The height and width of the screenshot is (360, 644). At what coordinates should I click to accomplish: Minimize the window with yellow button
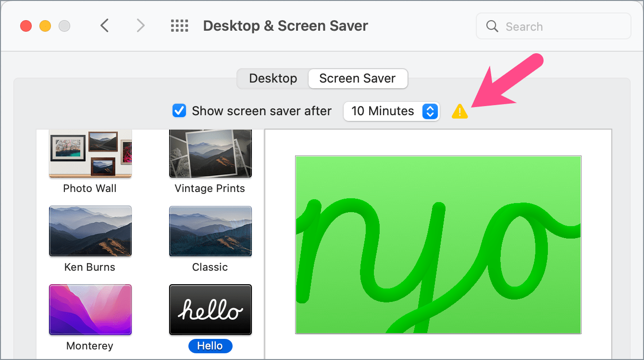[x=45, y=26]
